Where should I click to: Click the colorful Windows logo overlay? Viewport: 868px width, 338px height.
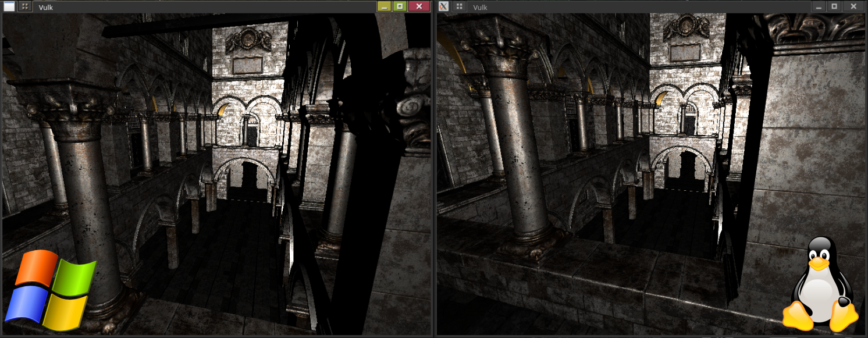pyautogui.click(x=51, y=290)
